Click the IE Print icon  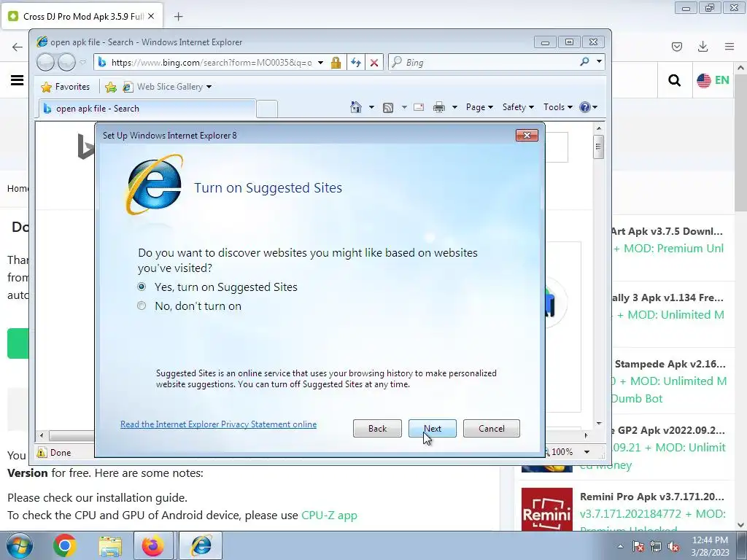point(438,108)
